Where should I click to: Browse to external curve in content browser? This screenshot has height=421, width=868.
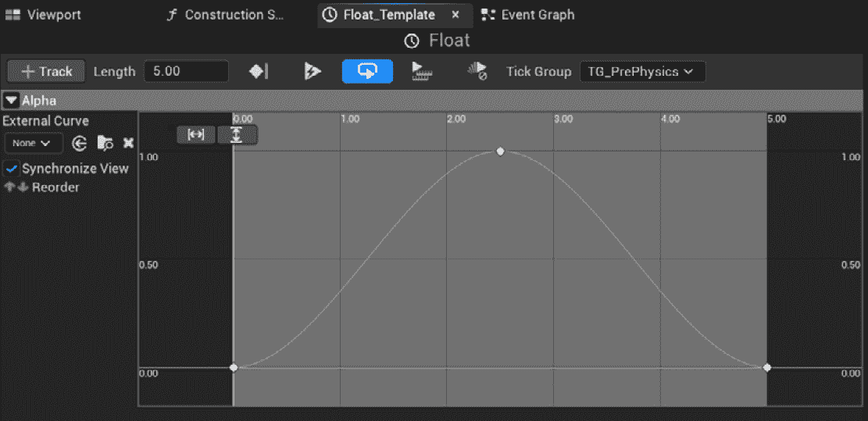click(105, 144)
